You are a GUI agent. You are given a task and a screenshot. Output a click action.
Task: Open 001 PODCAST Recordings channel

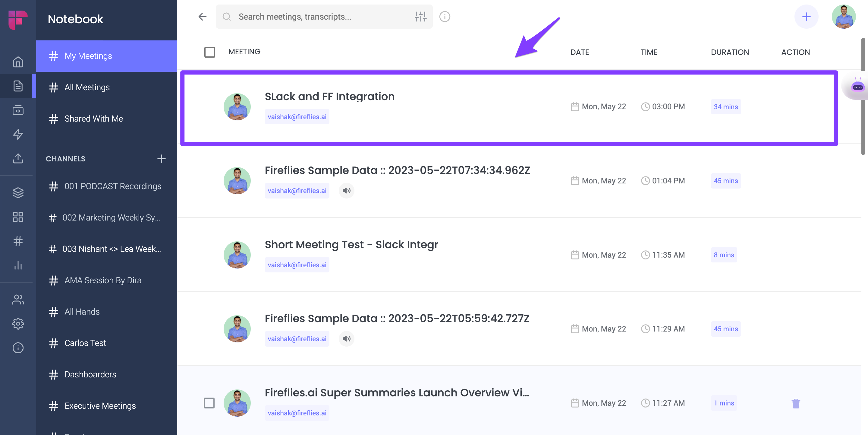[x=106, y=186]
